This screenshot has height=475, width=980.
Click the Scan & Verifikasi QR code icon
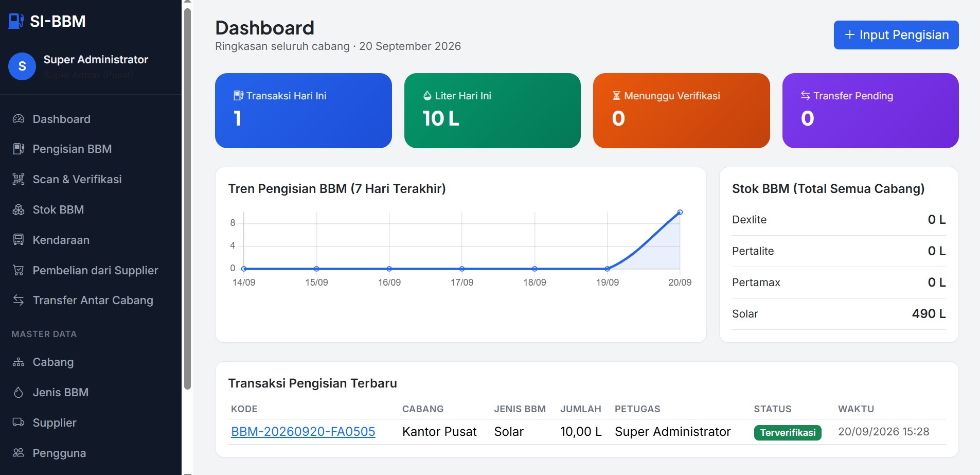click(x=19, y=179)
